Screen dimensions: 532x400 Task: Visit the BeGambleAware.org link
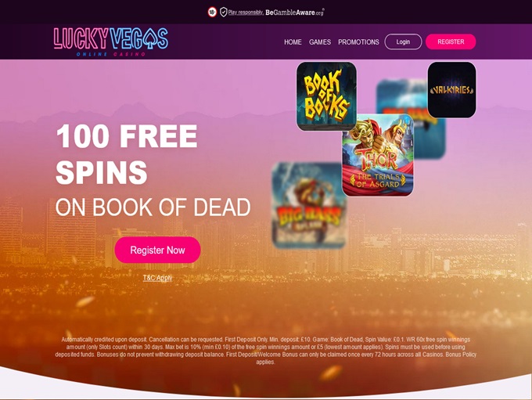point(294,13)
